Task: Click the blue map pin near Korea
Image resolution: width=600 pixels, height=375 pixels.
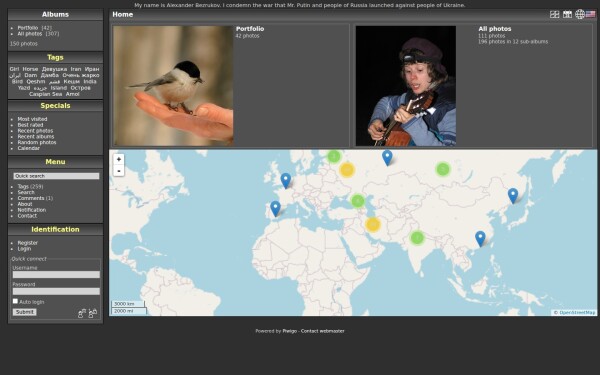Action: click(513, 196)
